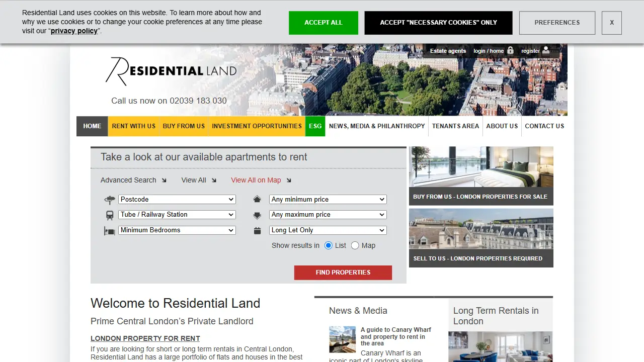The image size is (644, 362).
Task: Click the View All link
Action: pyautogui.click(x=194, y=180)
